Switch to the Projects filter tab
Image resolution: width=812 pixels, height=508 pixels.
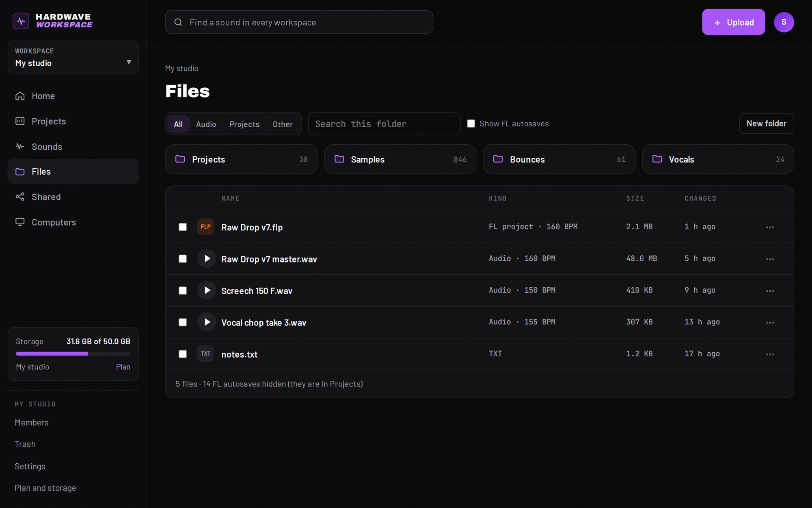[244, 124]
